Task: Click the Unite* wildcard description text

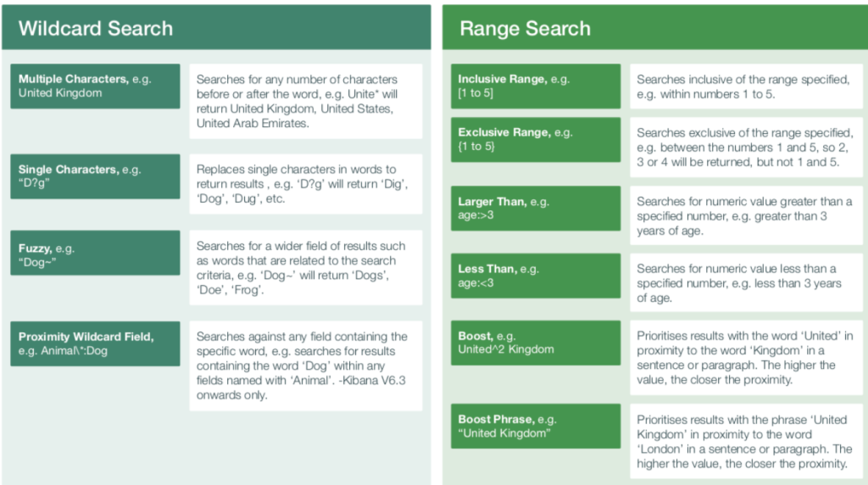Action: point(305,101)
